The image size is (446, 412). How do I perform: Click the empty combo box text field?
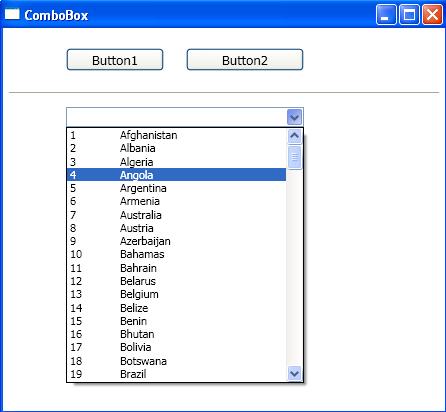click(x=177, y=117)
